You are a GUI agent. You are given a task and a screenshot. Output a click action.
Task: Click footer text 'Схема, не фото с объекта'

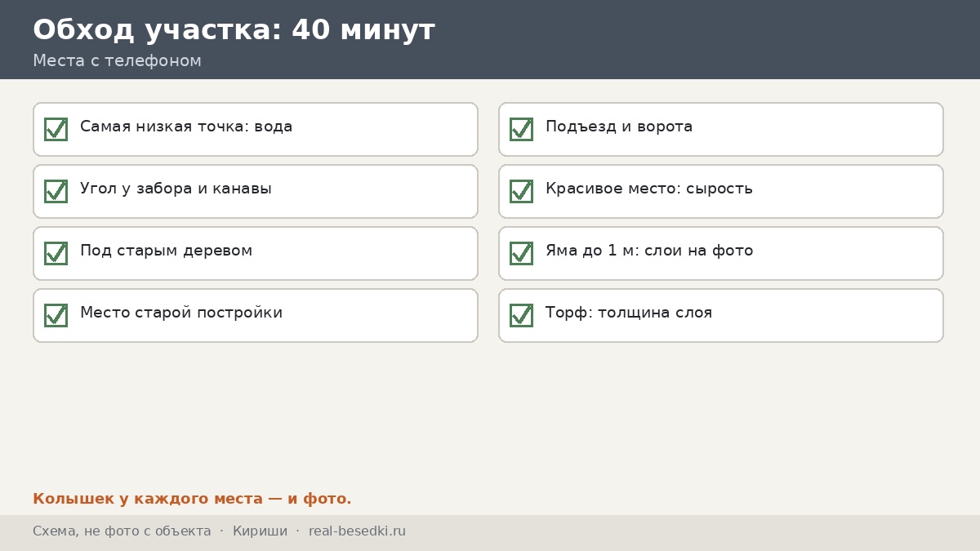click(x=122, y=531)
